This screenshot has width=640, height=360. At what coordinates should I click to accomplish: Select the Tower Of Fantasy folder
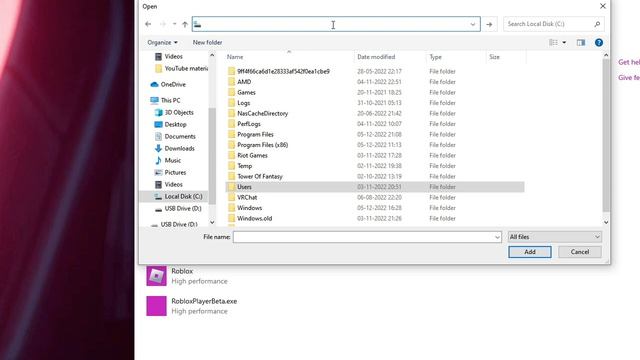[260, 176]
